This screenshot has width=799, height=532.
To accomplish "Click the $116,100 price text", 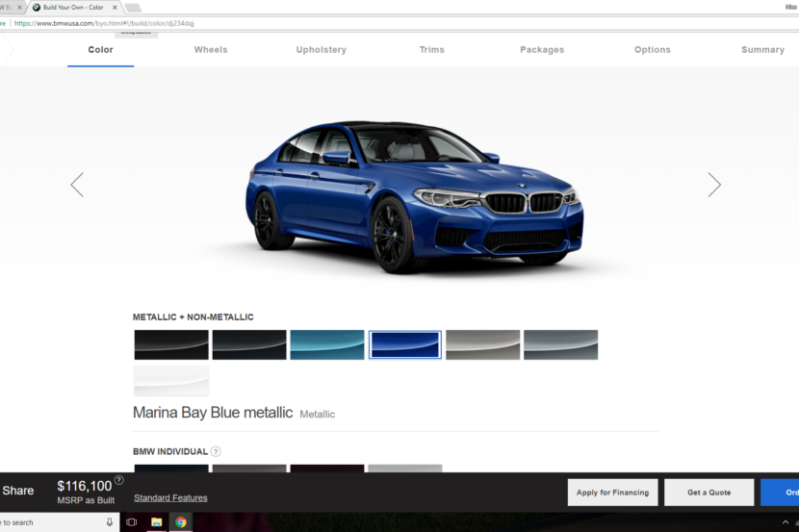I will 84,486.
